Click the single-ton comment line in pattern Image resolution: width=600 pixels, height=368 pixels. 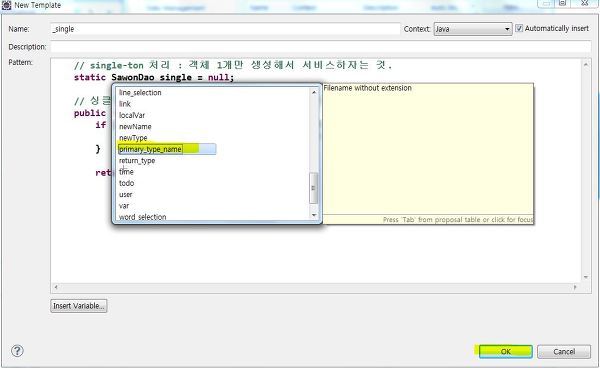pos(233,65)
